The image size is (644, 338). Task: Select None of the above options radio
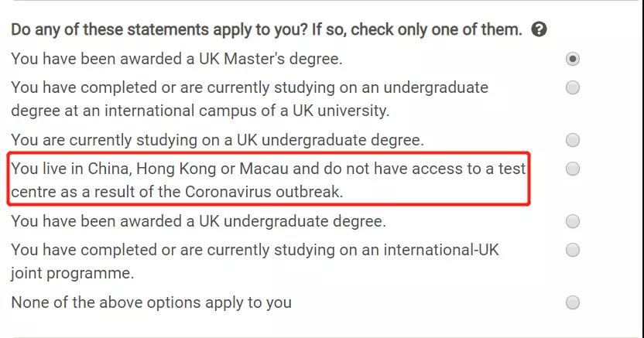pyautogui.click(x=573, y=302)
